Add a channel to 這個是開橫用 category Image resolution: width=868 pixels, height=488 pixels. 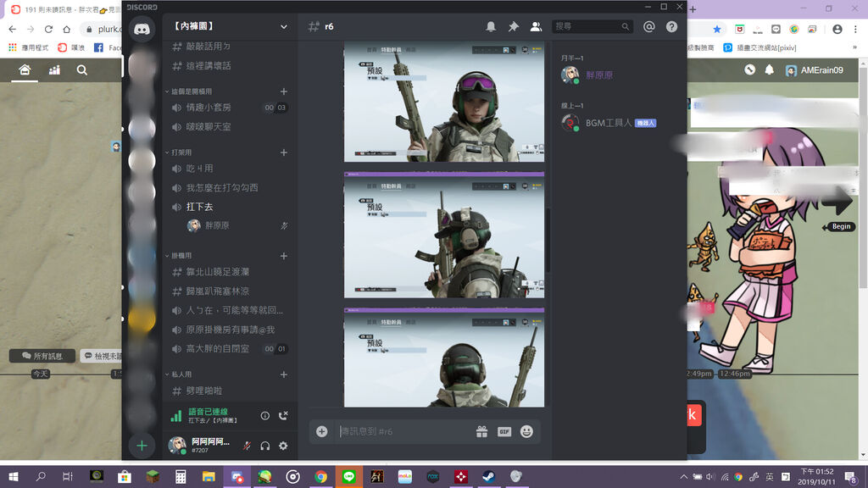point(283,91)
